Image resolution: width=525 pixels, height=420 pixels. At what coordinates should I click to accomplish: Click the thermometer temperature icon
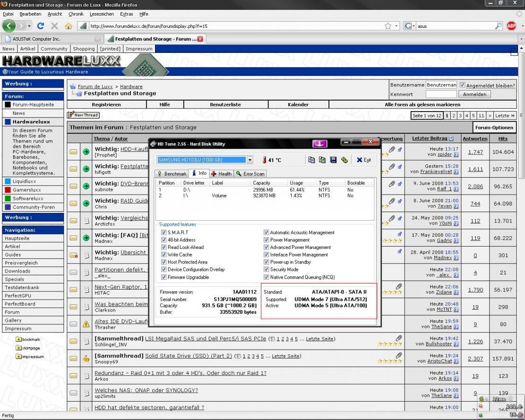click(x=264, y=160)
